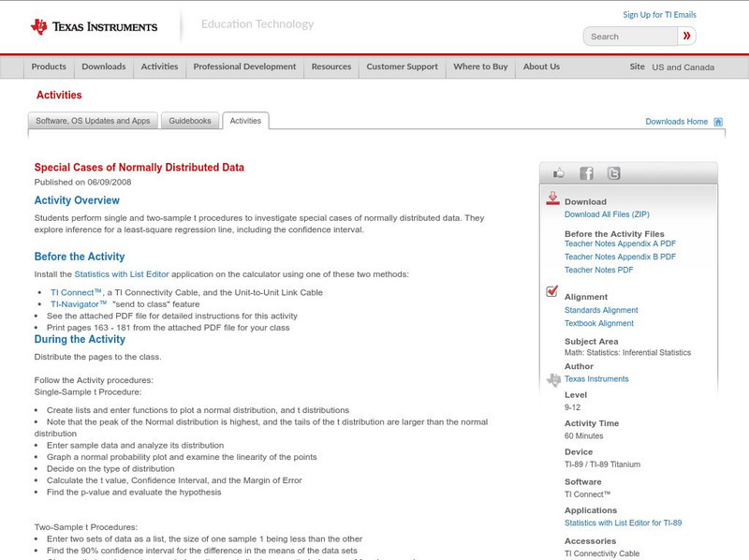The image size is (749, 560).
Task: Click the Texas Instruments author link
Action: click(x=596, y=379)
